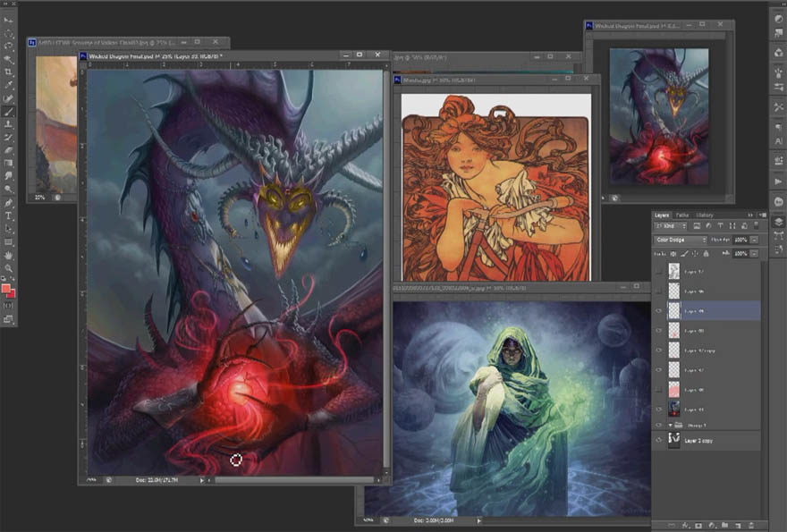The height and width of the screenshot is (532, 787).
Task: Select the Gradient tool
Action: 9,164
